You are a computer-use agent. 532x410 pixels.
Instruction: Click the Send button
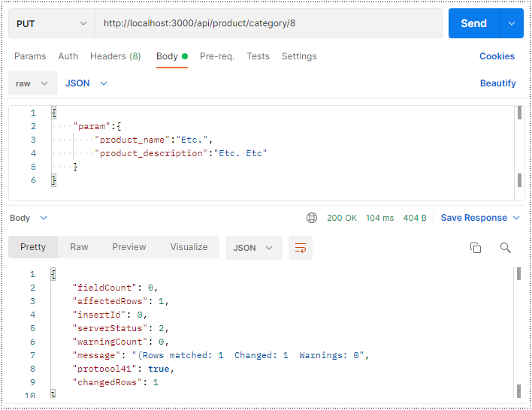coord(473,23)
